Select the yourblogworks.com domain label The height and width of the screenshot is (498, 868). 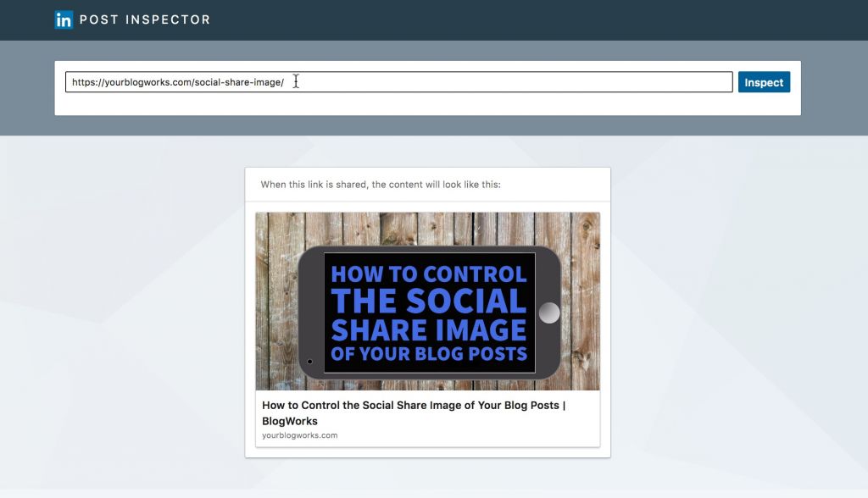(x=300, y=435)
